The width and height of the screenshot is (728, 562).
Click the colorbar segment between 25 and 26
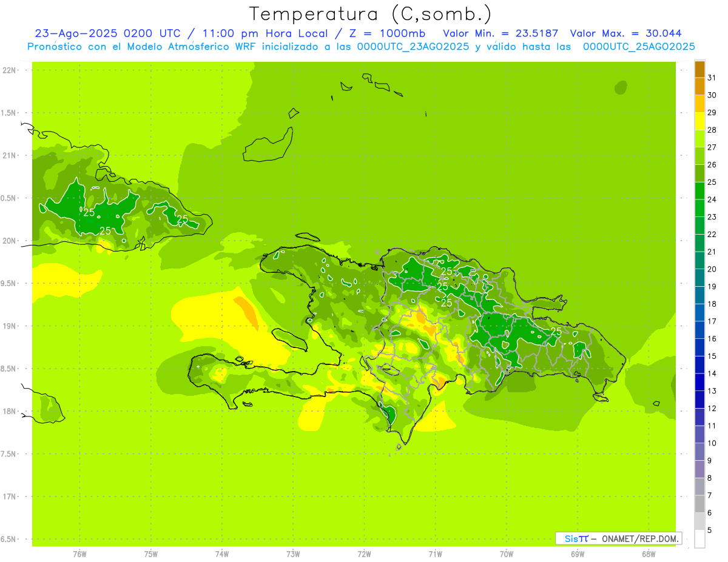[699, 173]
